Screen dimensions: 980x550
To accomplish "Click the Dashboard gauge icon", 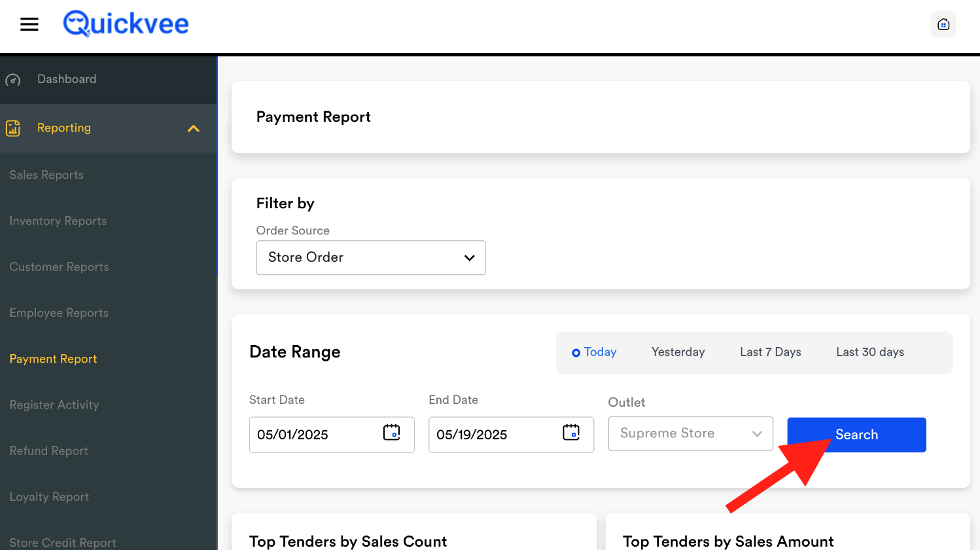I will [13, 80].
